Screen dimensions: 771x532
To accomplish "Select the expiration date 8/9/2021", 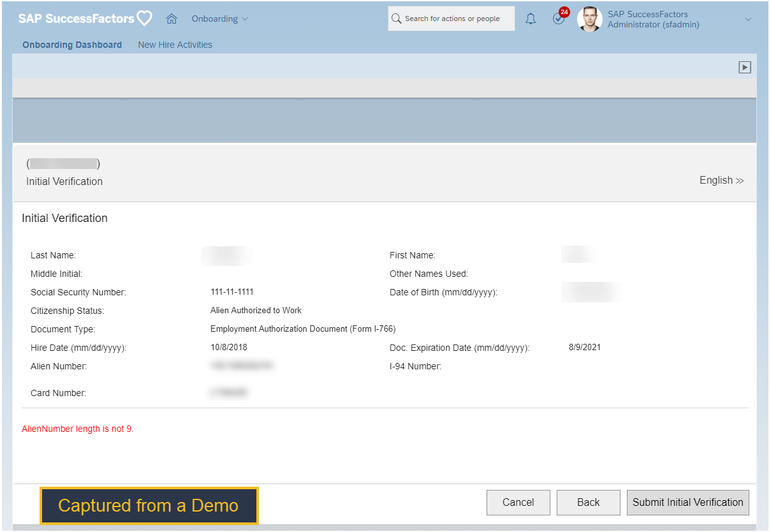I will [x=585, y=348].
